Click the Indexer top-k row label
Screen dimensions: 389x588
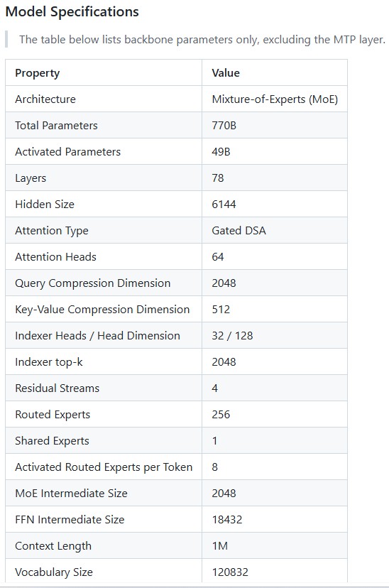49,362
